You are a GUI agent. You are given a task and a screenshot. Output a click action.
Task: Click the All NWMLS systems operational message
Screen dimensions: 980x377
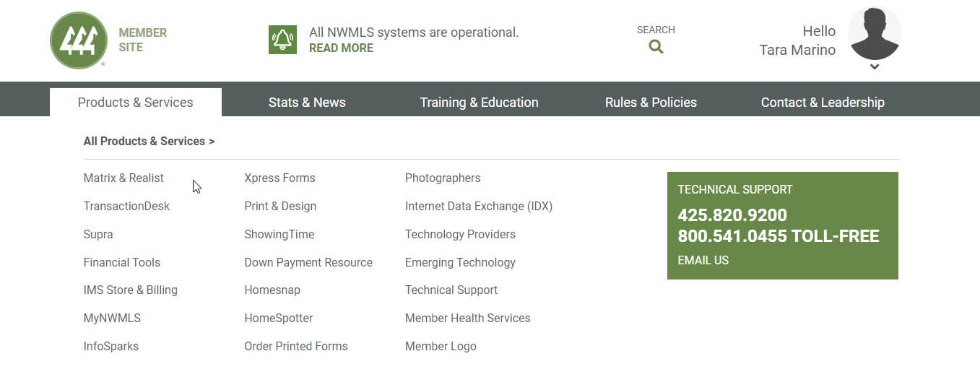coord(414,32)
